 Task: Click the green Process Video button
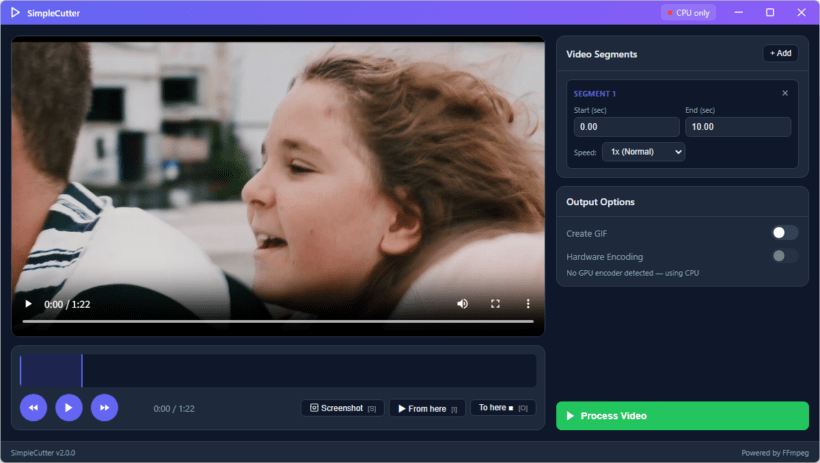click(x=682, y=416)
